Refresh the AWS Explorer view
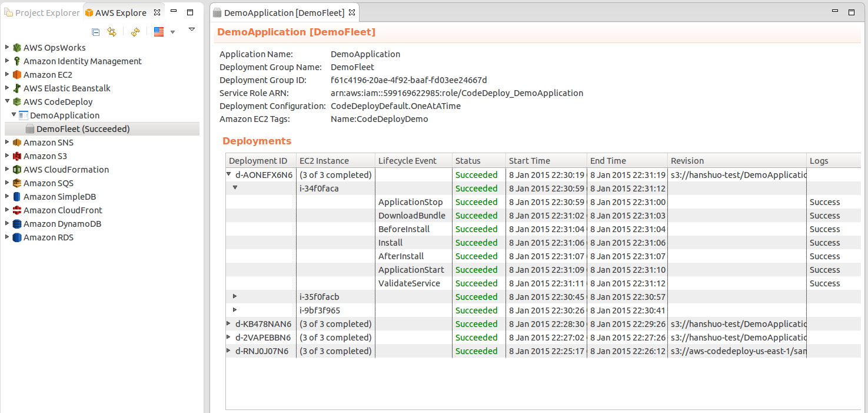 135,32
